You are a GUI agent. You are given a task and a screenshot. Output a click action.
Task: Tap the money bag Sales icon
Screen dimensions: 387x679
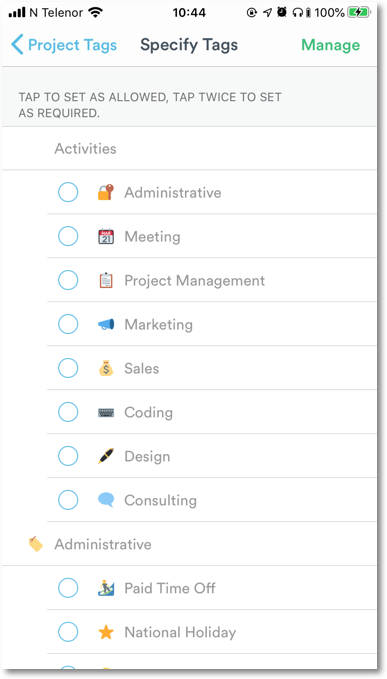[106, 368]
